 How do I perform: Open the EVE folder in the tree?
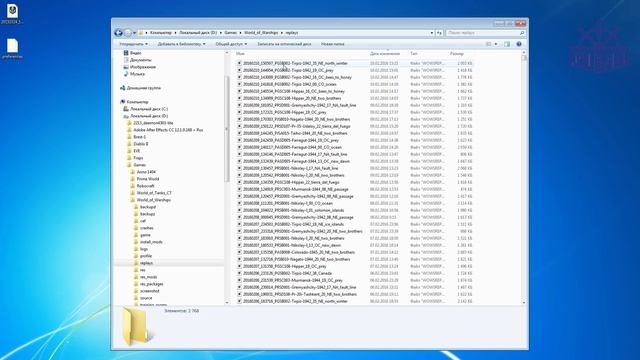click(x=133, y=151)
